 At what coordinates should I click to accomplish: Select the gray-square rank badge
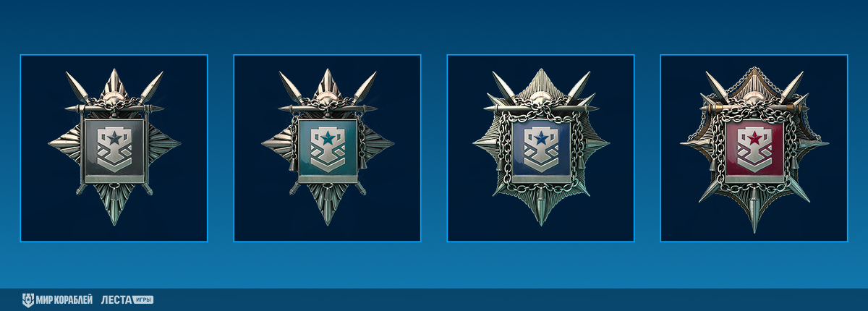(x=114, y=148)
